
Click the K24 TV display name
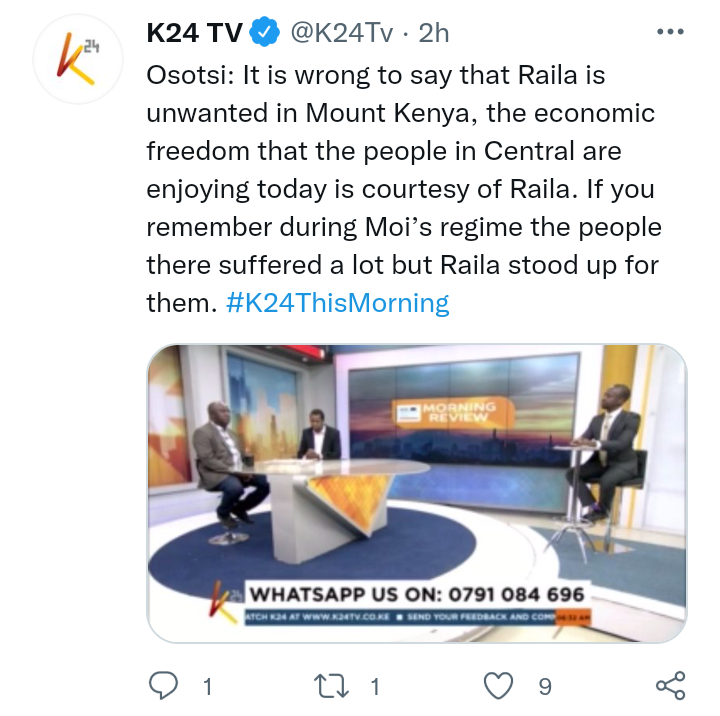click(x=194, y=33)
